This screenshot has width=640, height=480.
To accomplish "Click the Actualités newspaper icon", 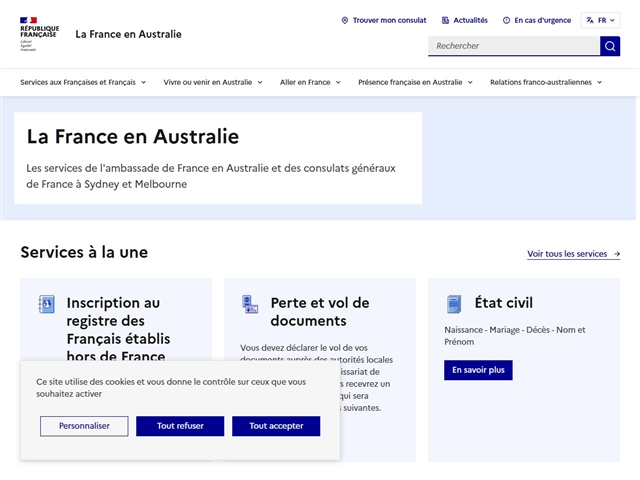I will (445, 20).
